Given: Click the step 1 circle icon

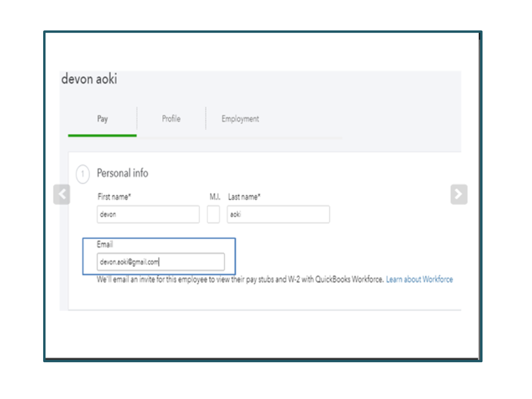Looking at the screenshot, I should [x=83, y=174].
